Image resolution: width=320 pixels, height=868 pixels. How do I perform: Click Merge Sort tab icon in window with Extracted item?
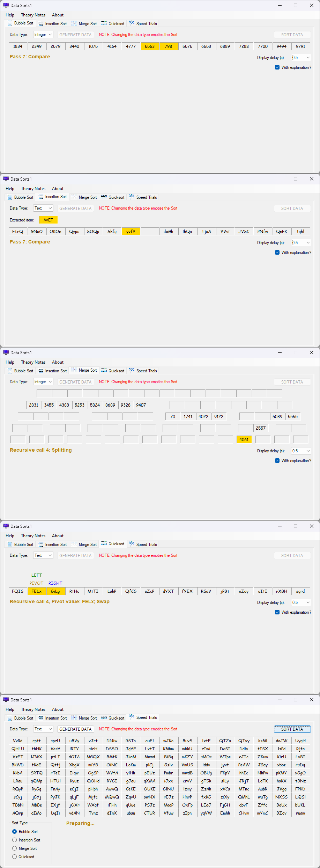(74, 197)
